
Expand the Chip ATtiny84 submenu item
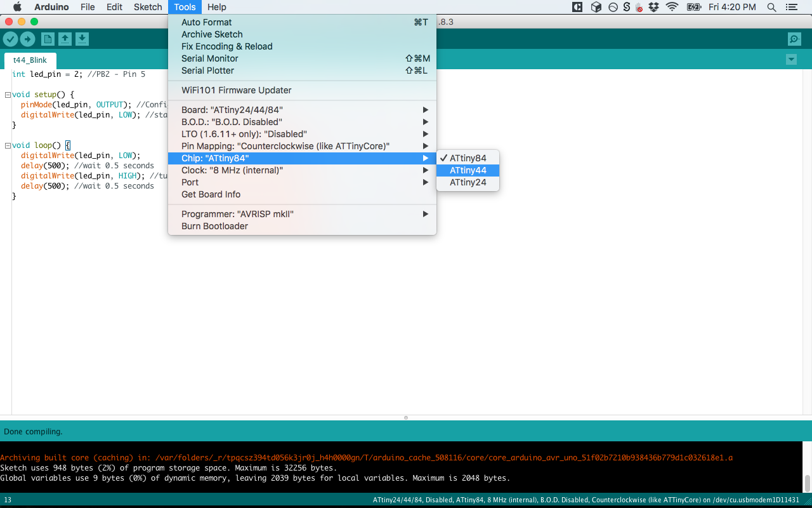pyautogui.click(x=302, y=158)
